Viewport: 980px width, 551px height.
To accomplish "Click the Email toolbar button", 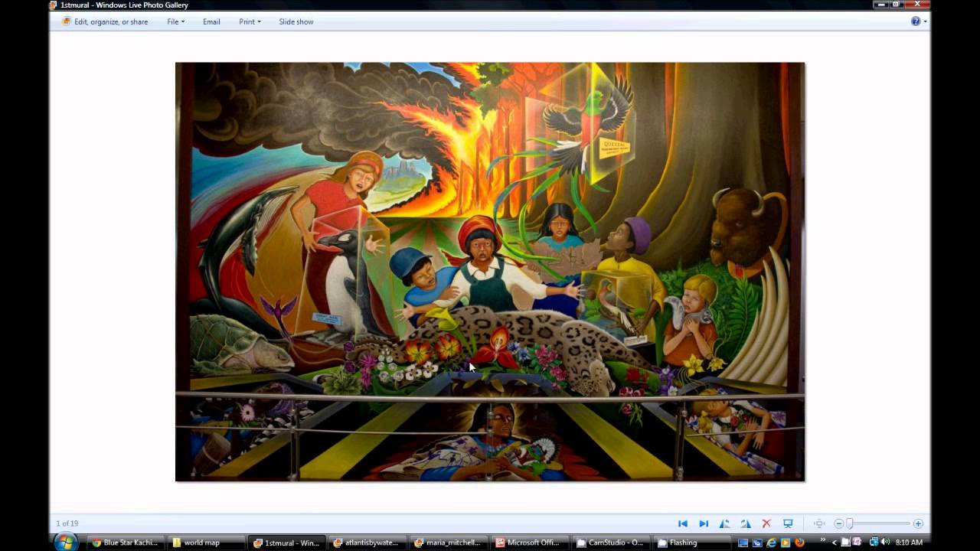I will pos(211,21).
